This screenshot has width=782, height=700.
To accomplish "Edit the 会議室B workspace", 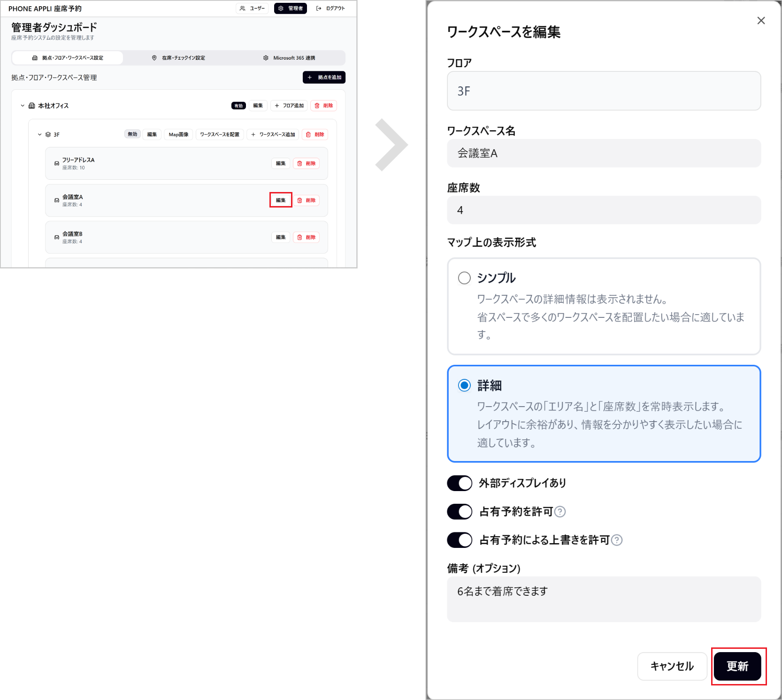I will pyautogui.click(x=281, y=237).
